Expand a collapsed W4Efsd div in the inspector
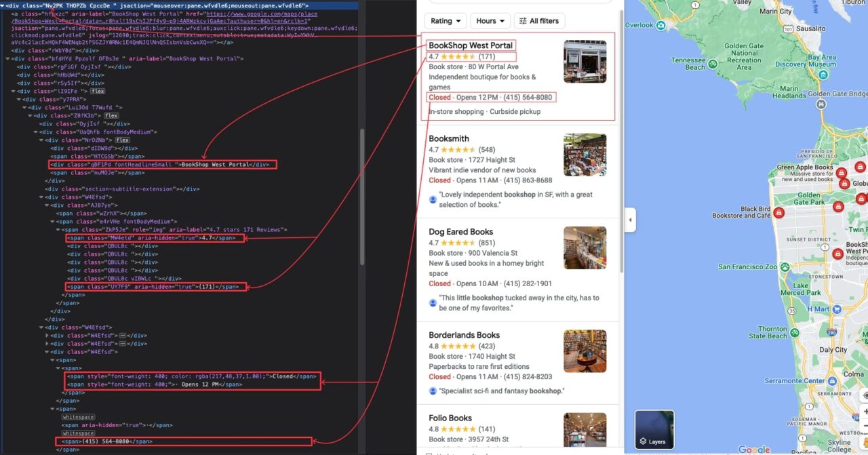The image size is (868, 455). (45, 335)
